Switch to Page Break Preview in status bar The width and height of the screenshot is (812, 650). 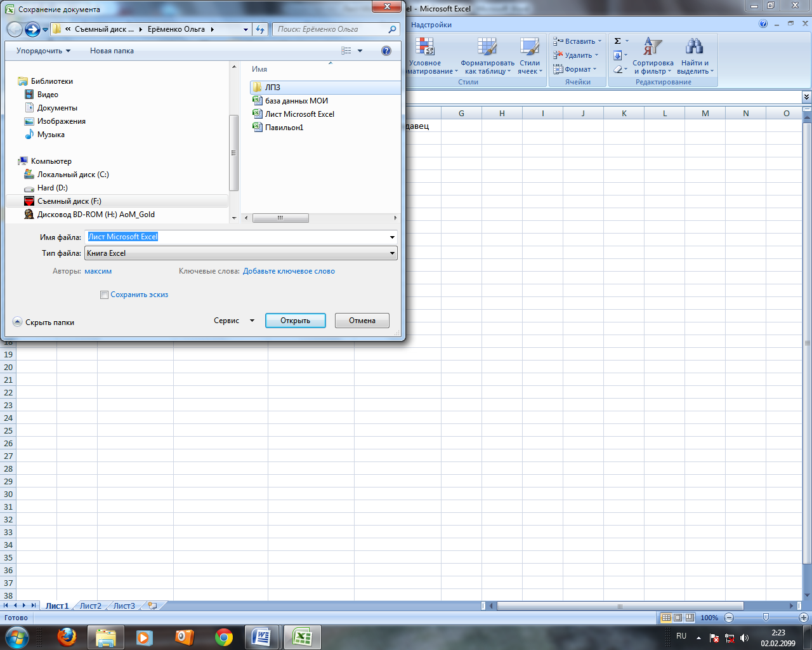pyautogui.click(x=689, y=618)
